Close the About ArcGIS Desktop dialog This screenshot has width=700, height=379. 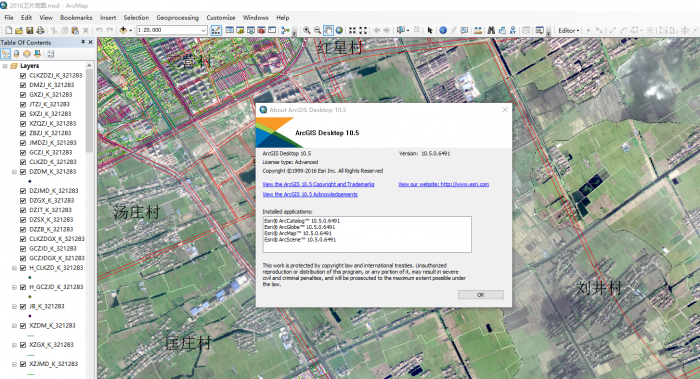point(505,109)
